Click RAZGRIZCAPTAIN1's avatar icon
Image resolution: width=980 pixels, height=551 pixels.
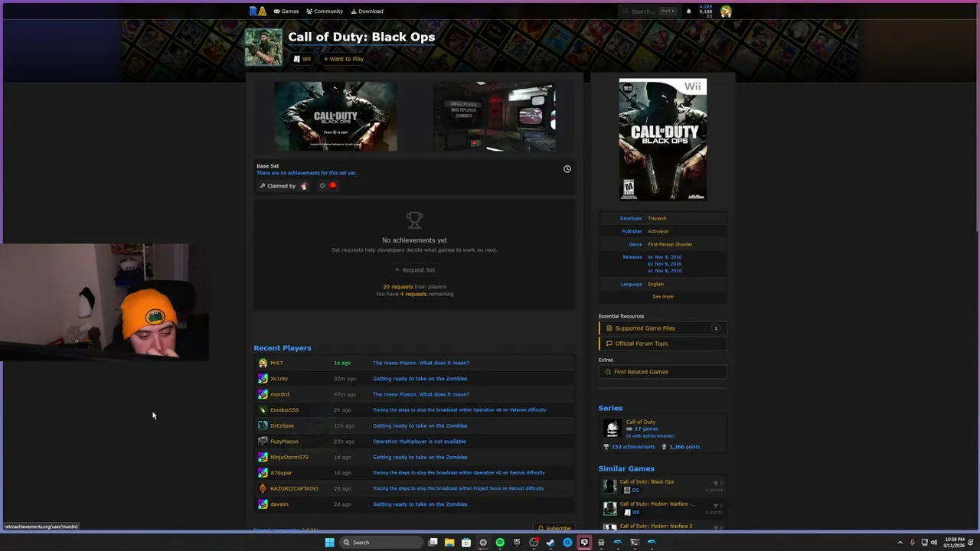(x=263, y=488)
